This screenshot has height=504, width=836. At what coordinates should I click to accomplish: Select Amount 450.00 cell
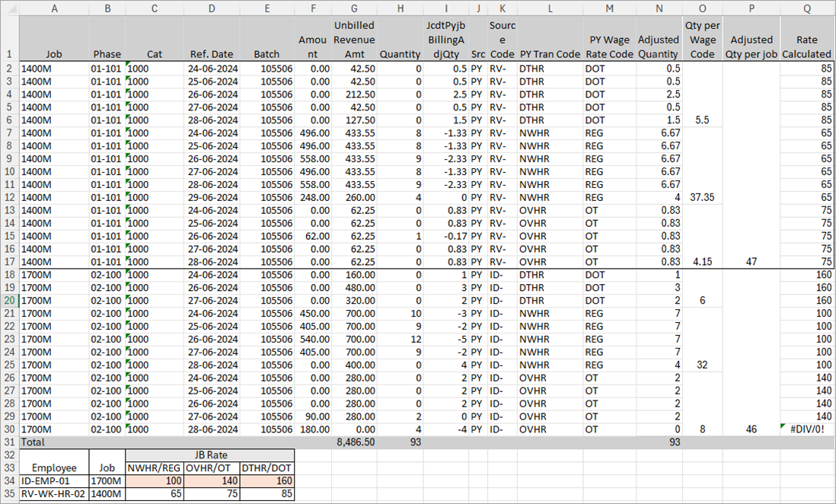[x=312, y=313]
